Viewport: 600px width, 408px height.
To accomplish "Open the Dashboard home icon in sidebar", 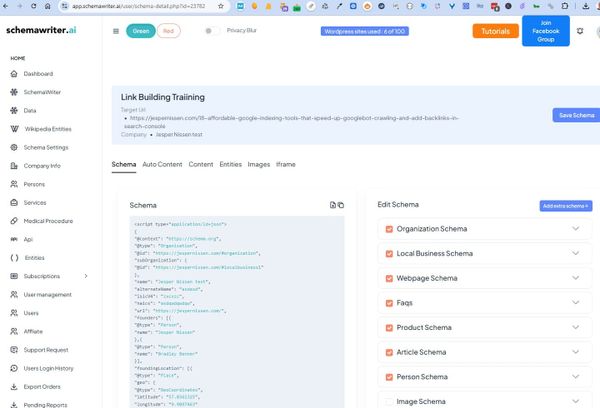I will click(x=14, y=73).
